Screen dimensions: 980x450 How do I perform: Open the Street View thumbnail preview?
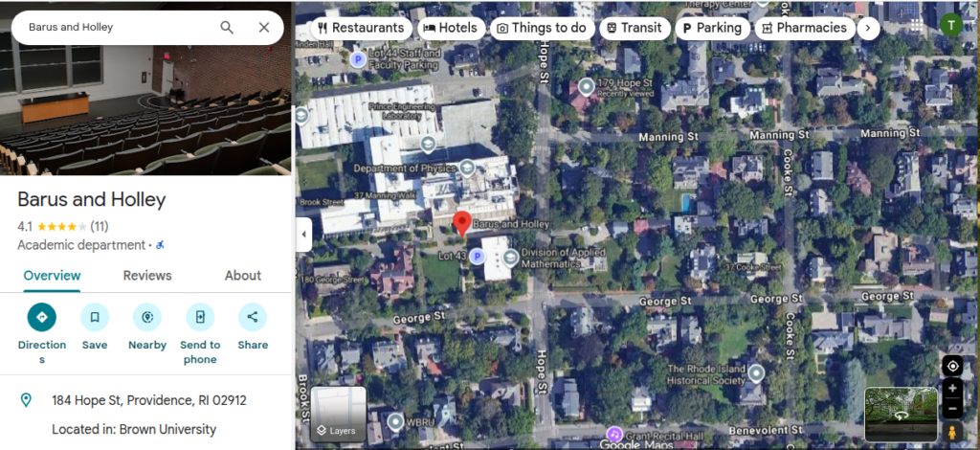pyautogui.click(x=901, y=415)
